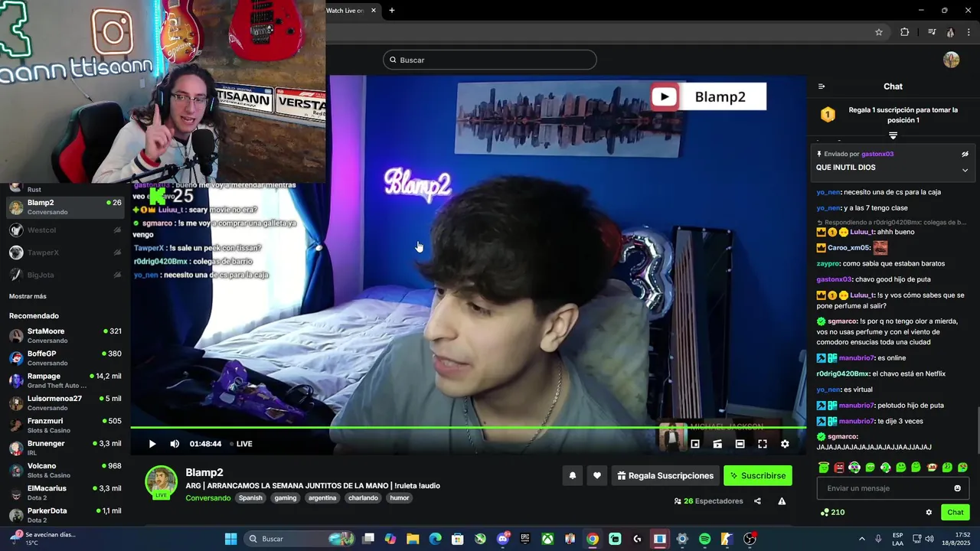Open recommended channel Rampage
The height and width of the screenshot is (551, 980).
point(65,380)
